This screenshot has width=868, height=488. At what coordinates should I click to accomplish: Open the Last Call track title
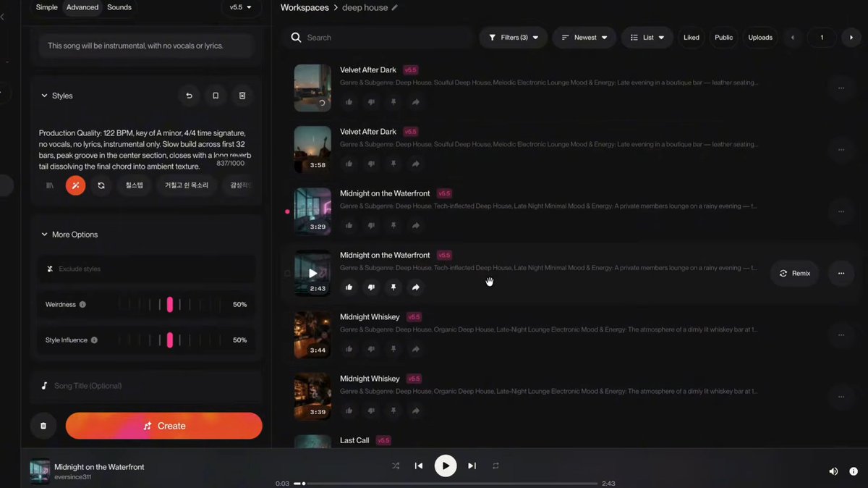click(x=354, y=440)
